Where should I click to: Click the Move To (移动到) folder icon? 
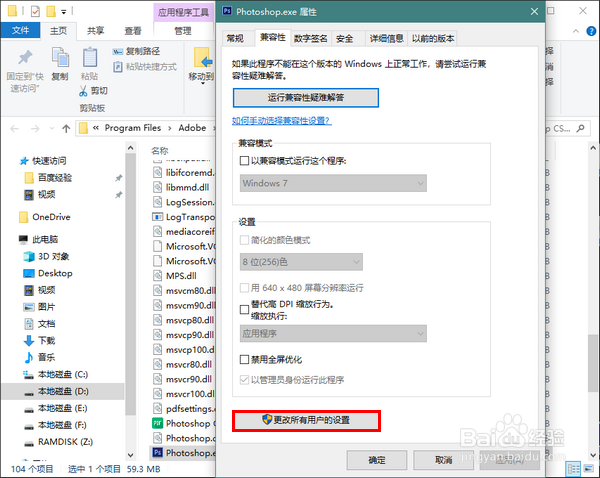(x=203, y=57)
